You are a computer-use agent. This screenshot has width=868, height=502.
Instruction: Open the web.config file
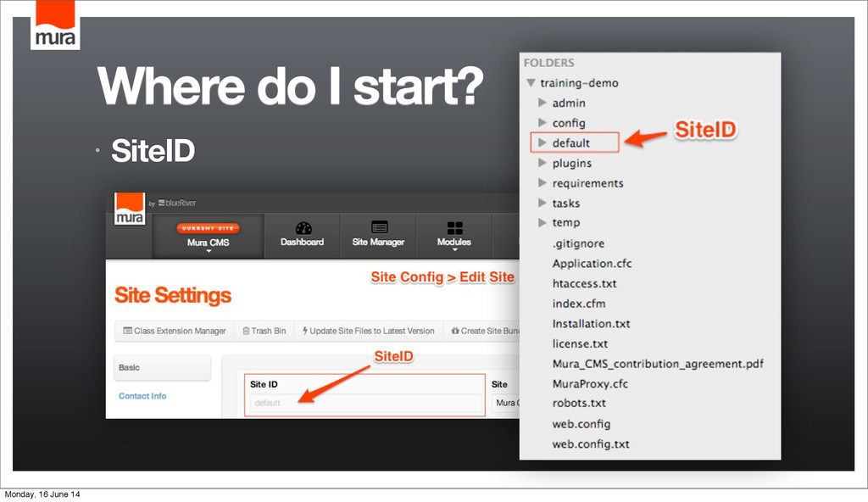tap(581, 425)
